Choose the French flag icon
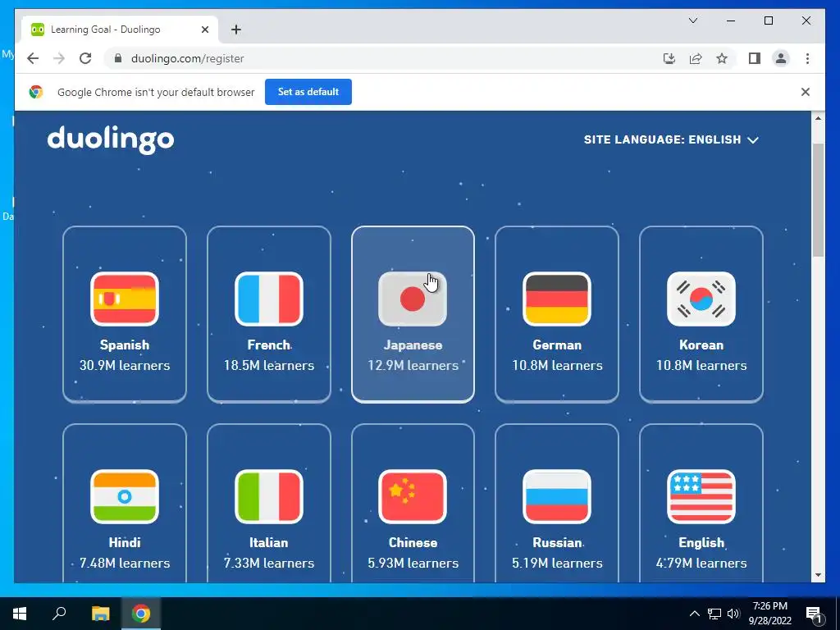The width and height of the screenshot is (840, 630). pos(269,299)
